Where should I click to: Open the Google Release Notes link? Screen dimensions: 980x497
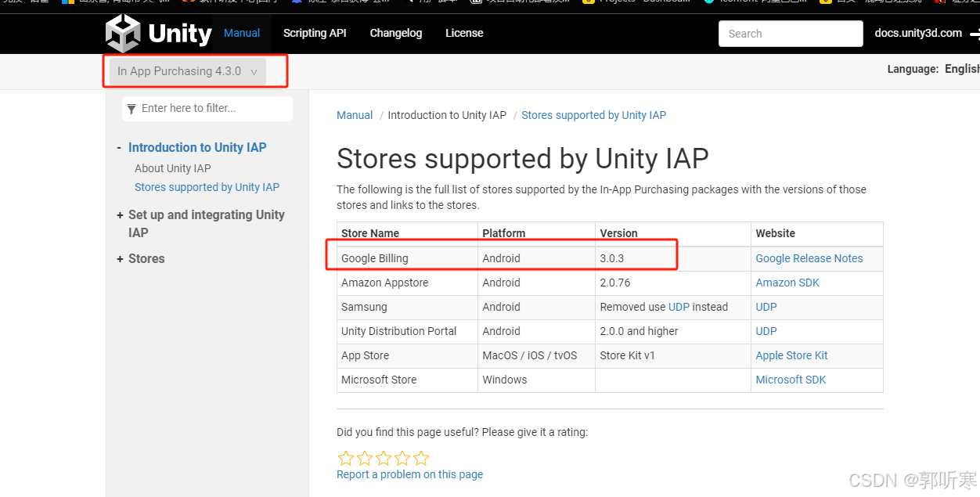coord(809,258)
